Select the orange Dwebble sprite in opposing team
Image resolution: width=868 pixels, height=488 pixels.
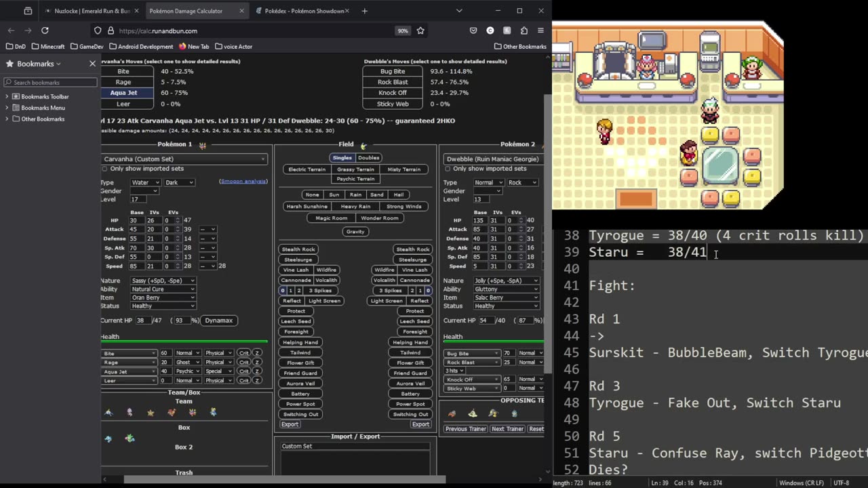(452, 413)
